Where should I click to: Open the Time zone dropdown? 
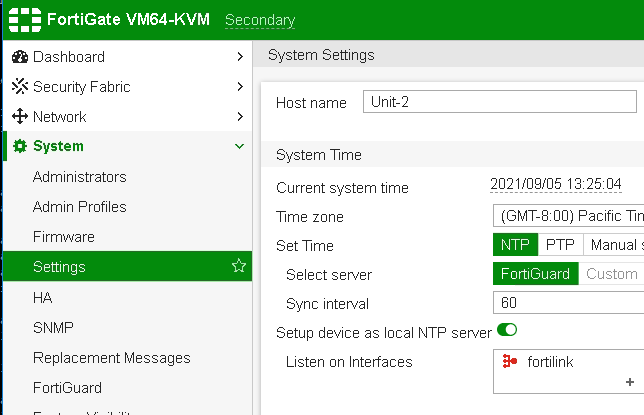(568, 216)
